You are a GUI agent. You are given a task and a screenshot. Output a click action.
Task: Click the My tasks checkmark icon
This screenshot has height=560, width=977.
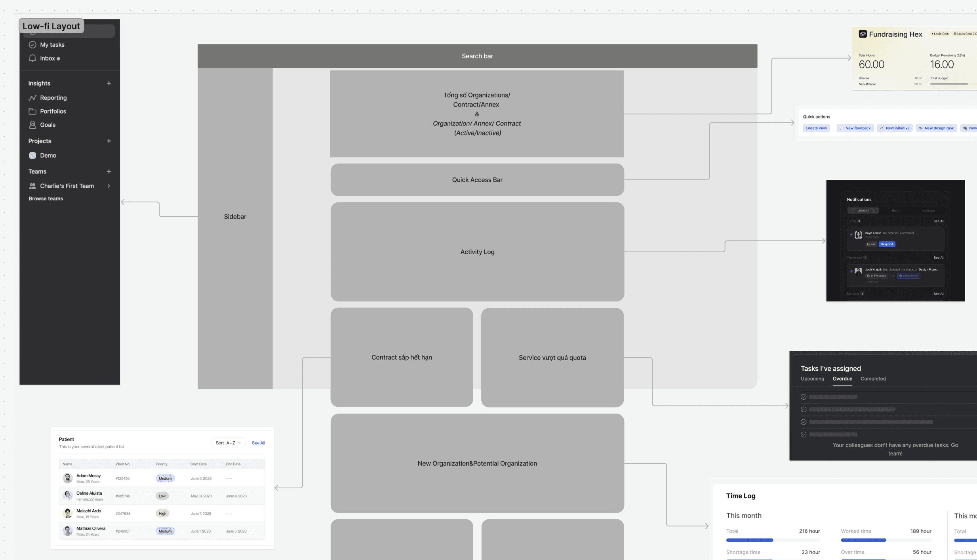point(32,45)
